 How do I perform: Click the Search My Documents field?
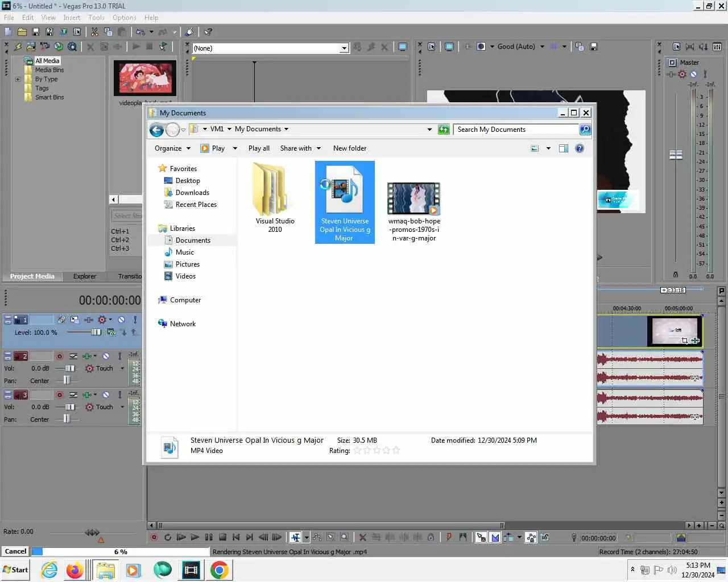coord(516,130)
